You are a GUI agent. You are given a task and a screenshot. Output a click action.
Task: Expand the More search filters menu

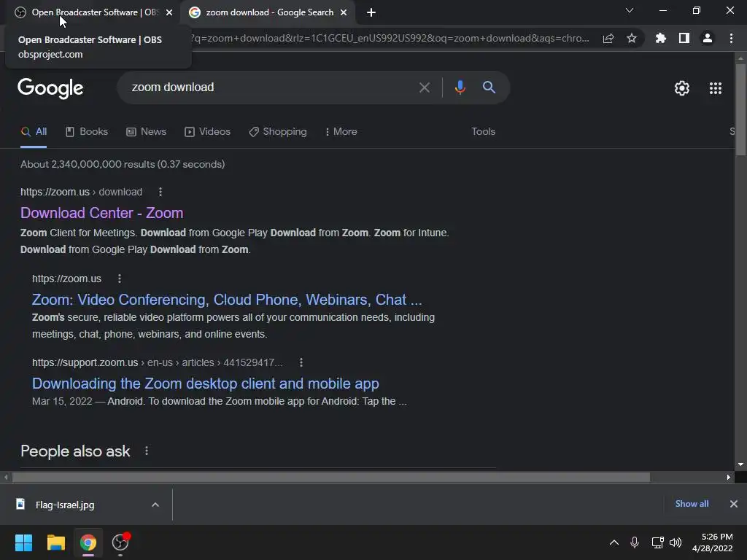click(x=341, y=132)
